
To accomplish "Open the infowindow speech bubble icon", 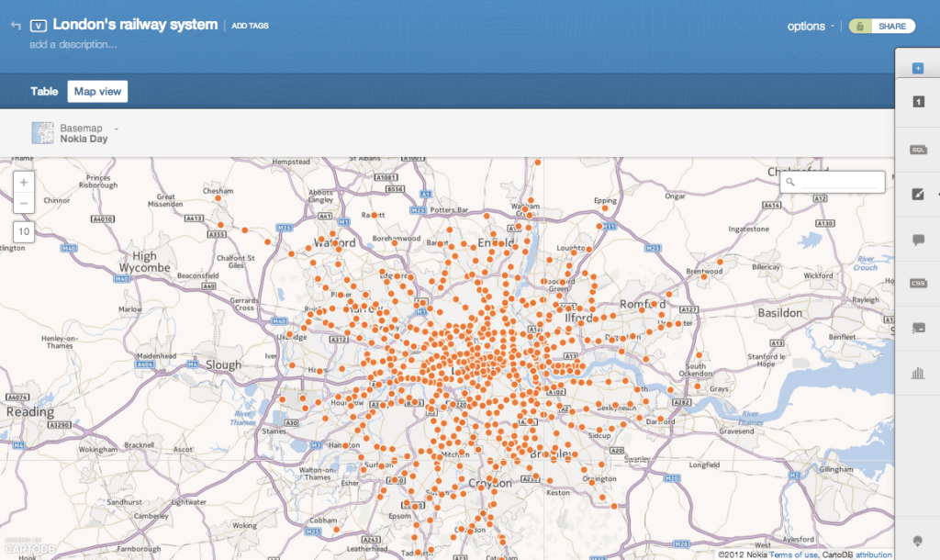I will coord(917,240).
